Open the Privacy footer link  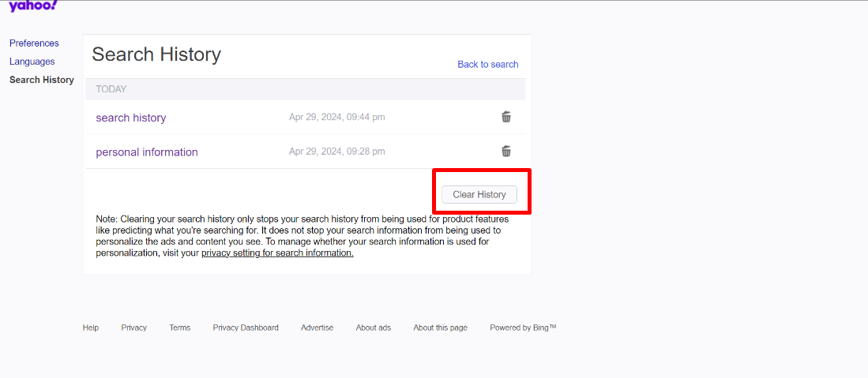click(134, 327)
